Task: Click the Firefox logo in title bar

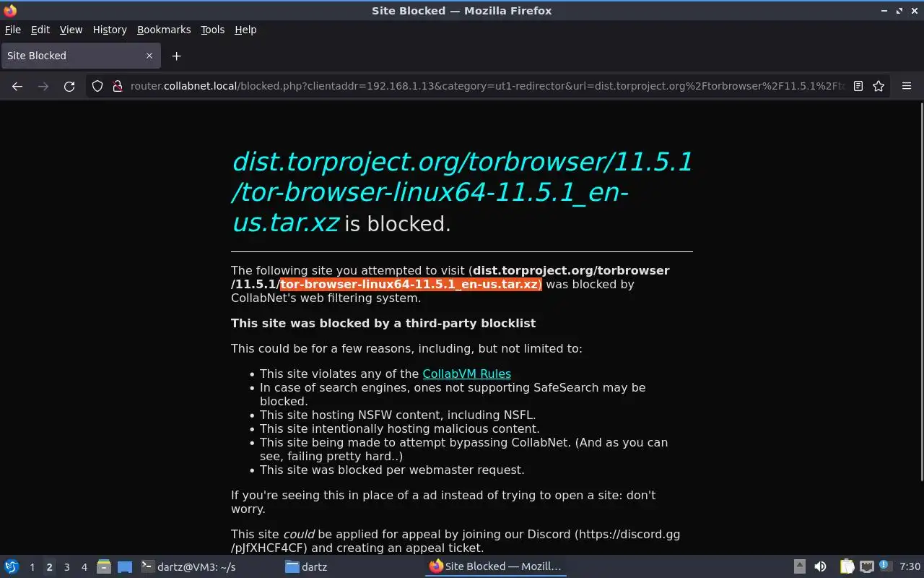Action: coord(10,11)
